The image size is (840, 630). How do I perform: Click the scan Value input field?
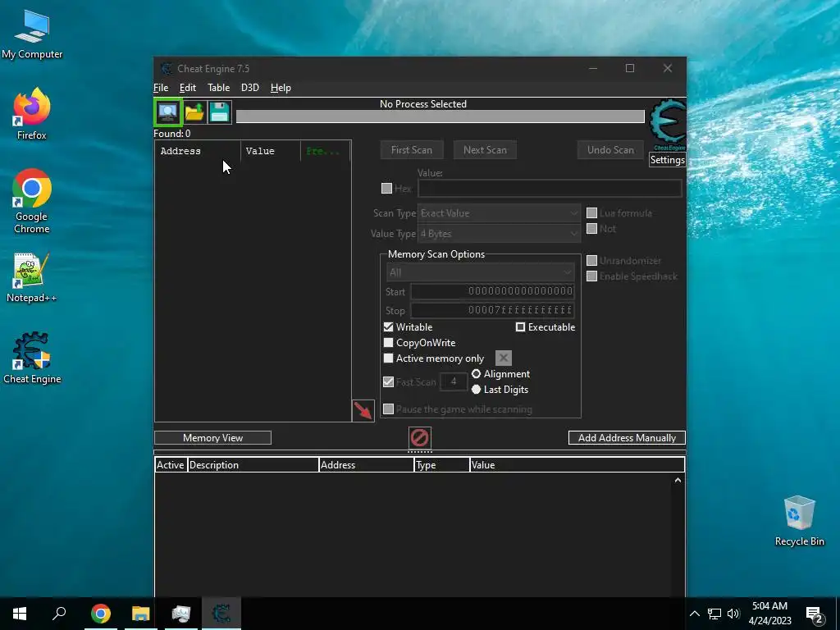(550, 188)
